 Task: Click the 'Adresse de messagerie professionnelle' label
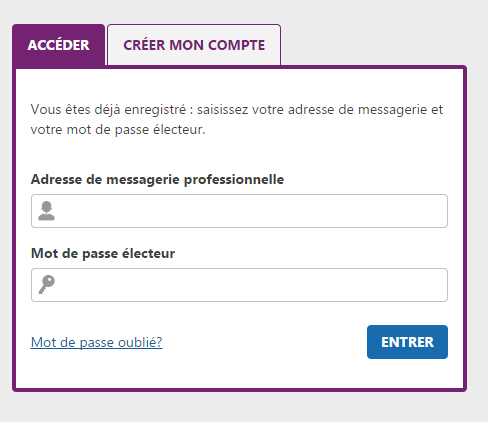click(157, 180)
